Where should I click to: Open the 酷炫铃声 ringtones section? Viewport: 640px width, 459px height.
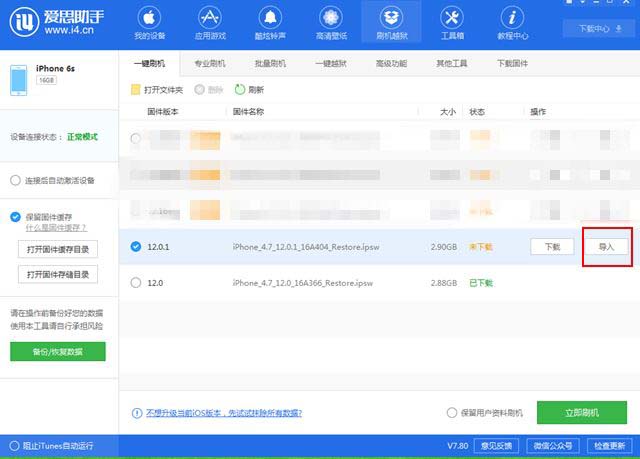(x=270, y=23)
